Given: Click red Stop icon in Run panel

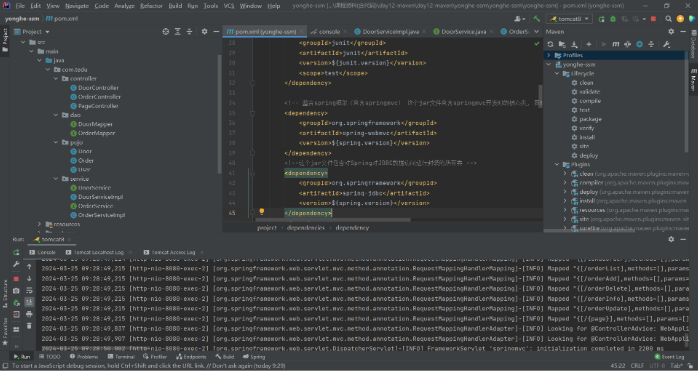Looking at the screenshot, I should coord(16,279).
